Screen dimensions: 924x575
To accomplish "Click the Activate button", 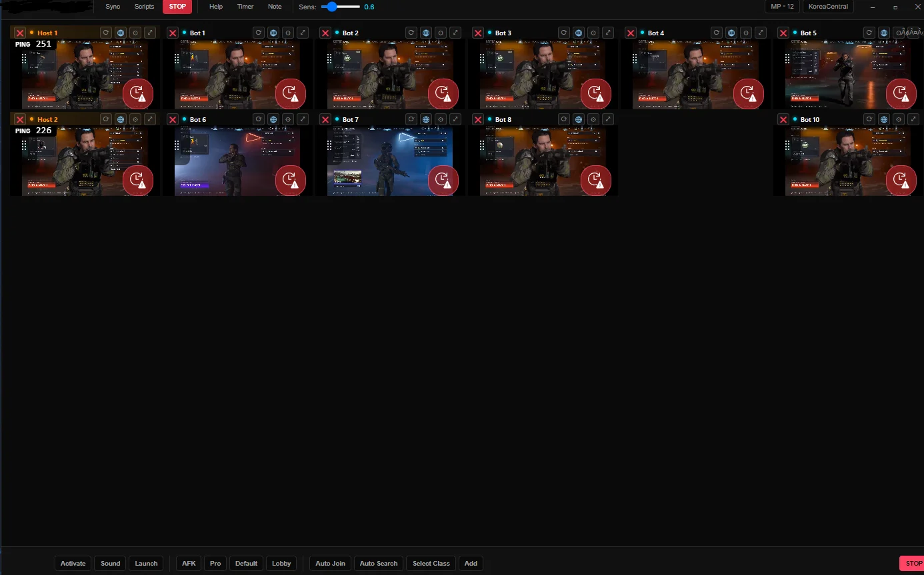I will tap(73, 563).
